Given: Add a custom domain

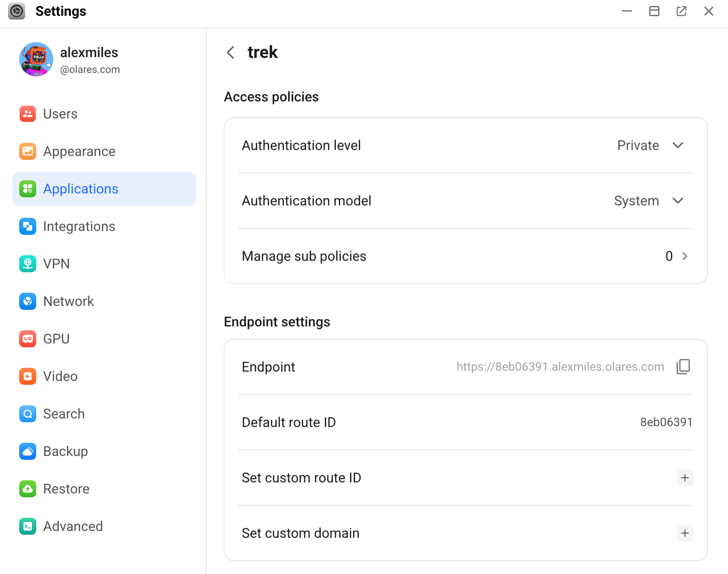Looking at the screenshot, I should point(685,533).
